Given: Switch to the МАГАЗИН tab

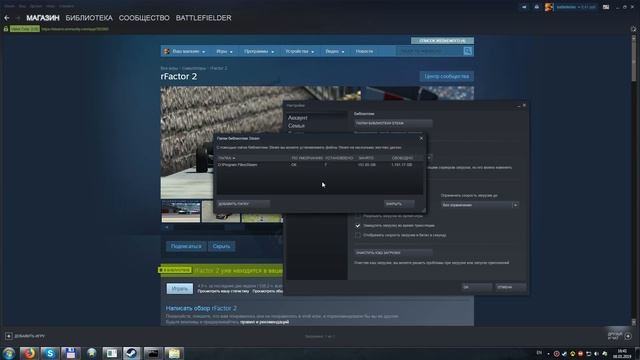Looking at the screenshot, I should [x=43, y=18].
